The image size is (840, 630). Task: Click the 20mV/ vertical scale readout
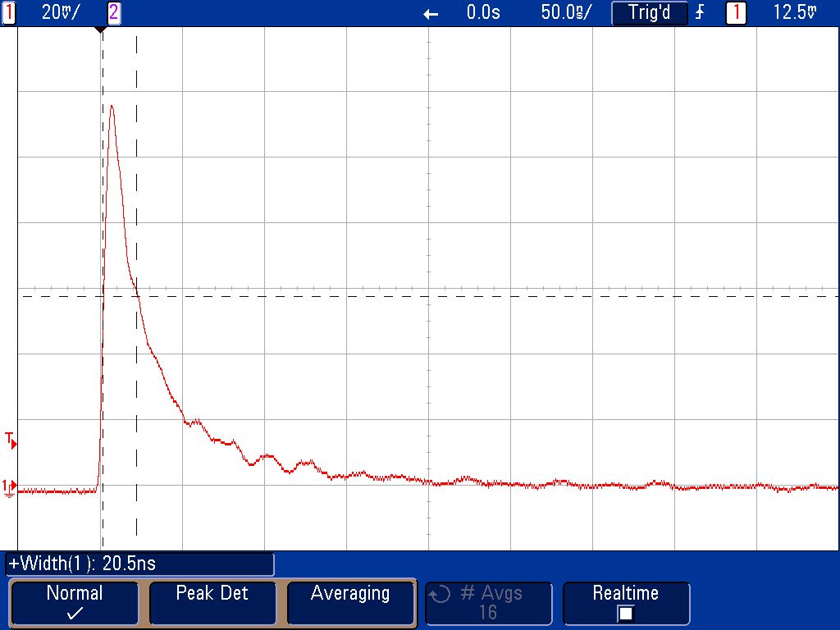pos(61,12)
